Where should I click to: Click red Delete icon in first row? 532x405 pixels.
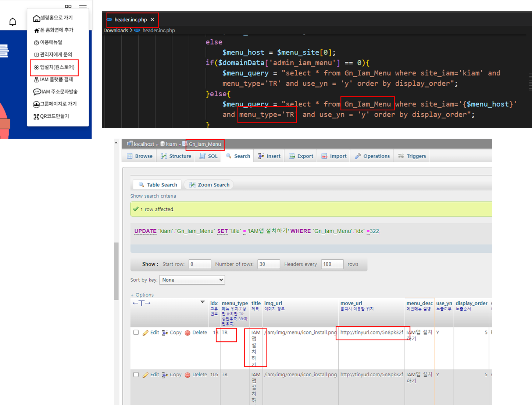pos(188,333)
